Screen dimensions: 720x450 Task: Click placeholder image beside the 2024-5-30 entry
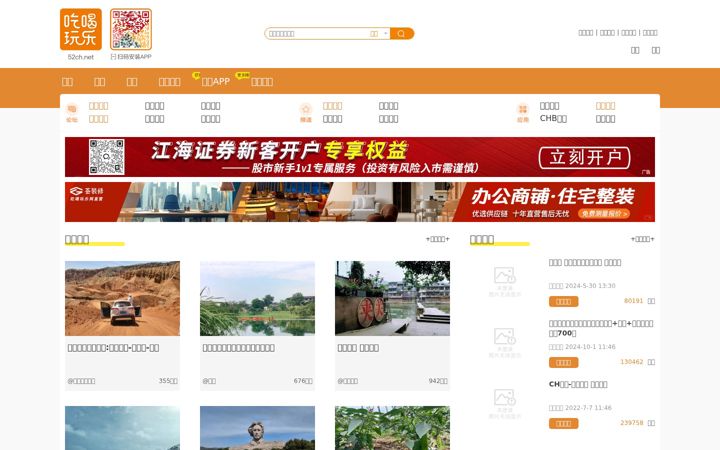pyautogui.click(x=505, y=281)
